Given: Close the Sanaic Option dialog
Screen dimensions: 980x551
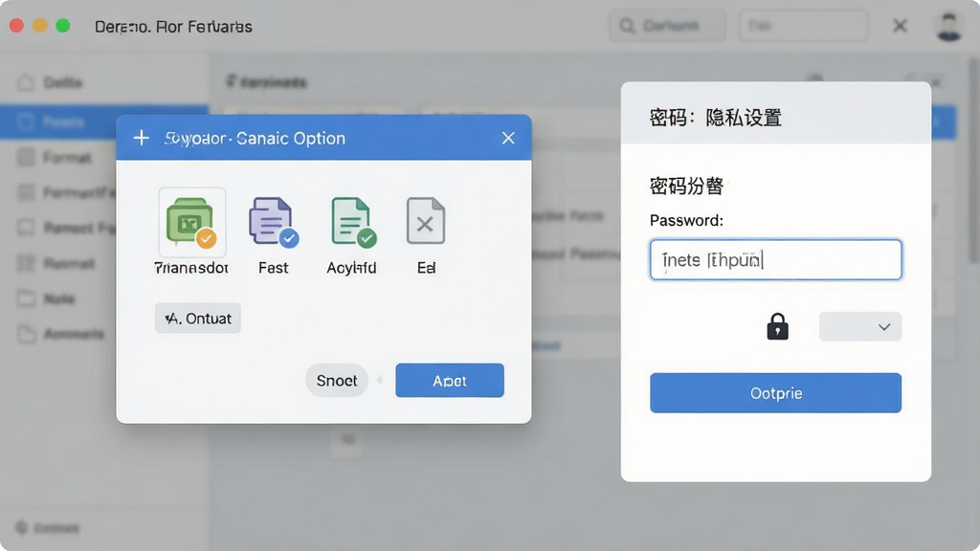Looking at the screenshot, I should click(x=508, y=138).
